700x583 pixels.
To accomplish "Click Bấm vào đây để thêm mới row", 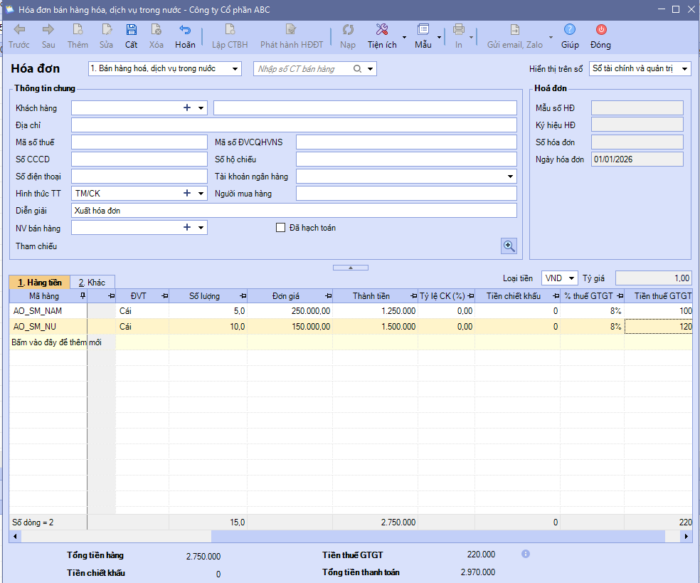I will [58, 342].
